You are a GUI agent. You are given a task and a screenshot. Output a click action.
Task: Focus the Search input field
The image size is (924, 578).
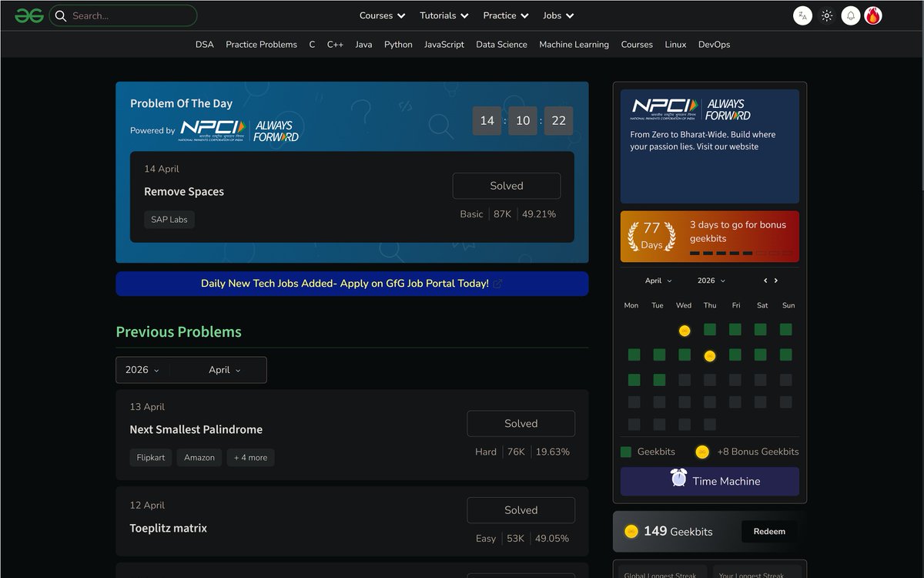tap(123, 15)
